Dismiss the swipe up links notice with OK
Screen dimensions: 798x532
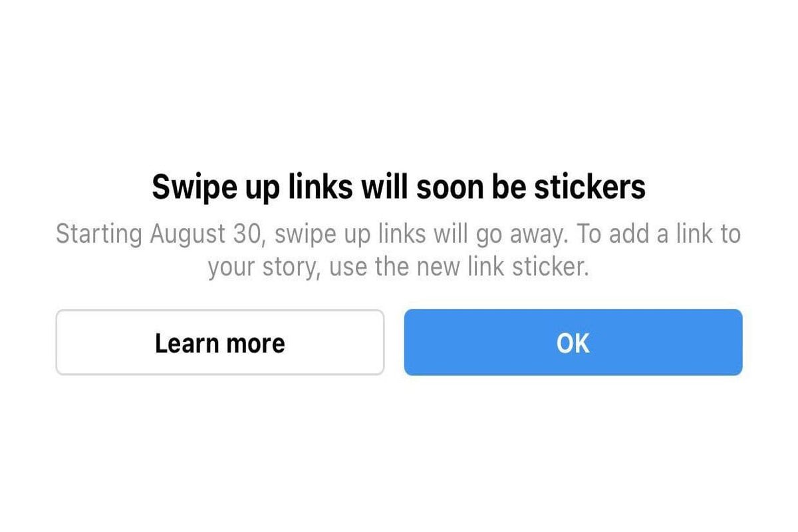573,342
